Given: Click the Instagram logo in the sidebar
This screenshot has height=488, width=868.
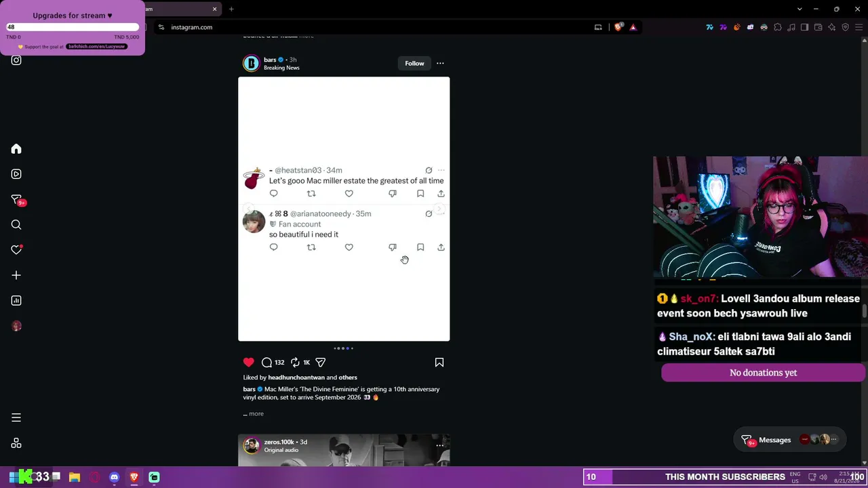Looking at the screenshot, I should tap(16, 60).
